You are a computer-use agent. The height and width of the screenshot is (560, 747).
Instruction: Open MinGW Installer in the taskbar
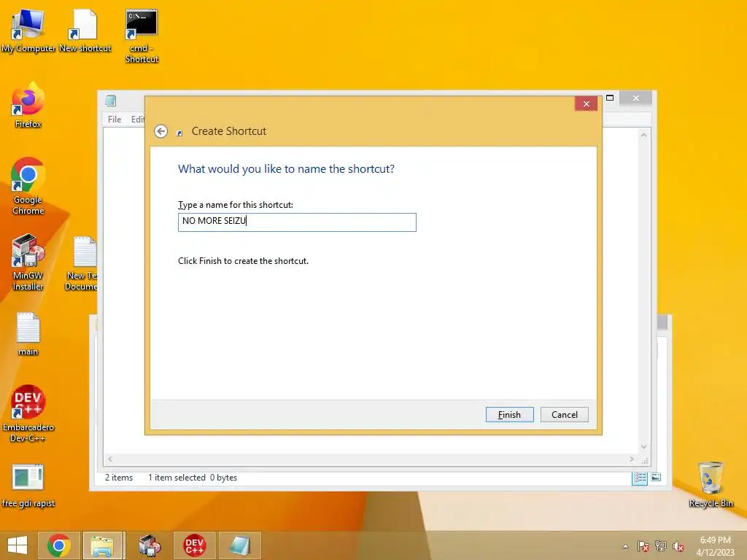[150, 545]
